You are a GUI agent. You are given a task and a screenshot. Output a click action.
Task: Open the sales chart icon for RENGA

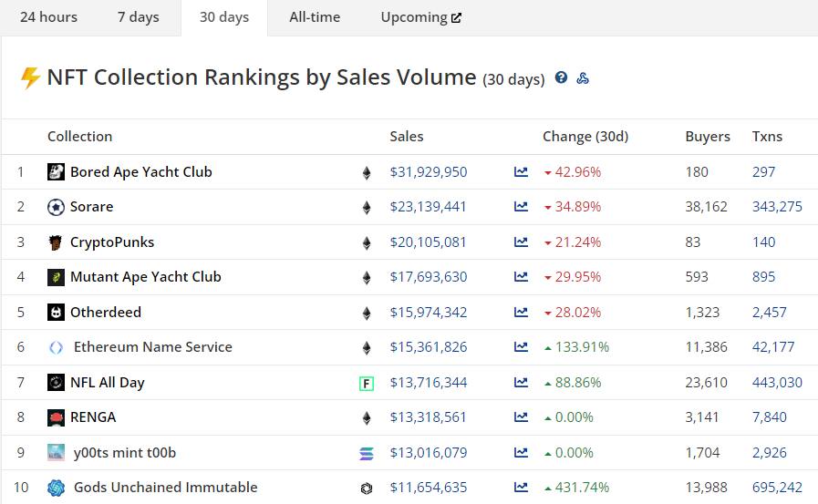(x=521, y=417)
